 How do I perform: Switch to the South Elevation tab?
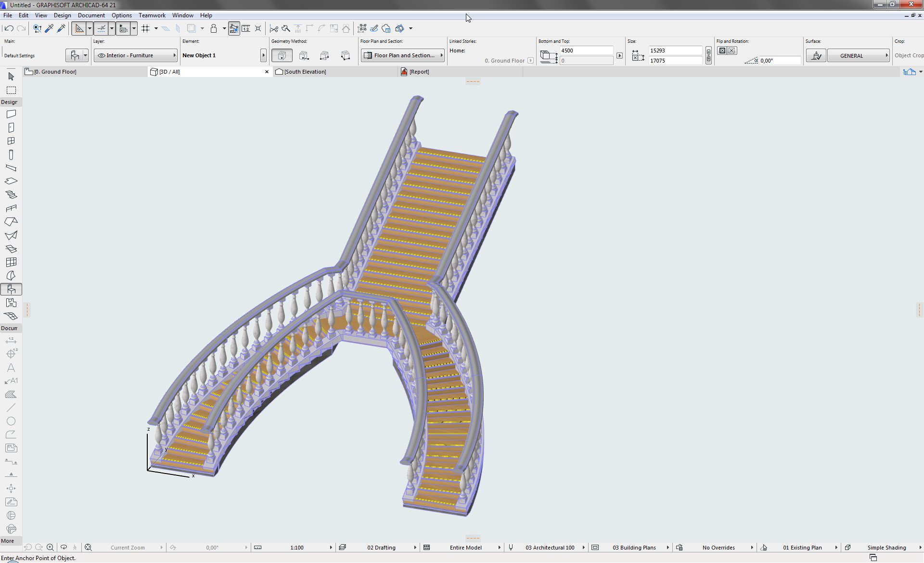[x=305, y=72]
